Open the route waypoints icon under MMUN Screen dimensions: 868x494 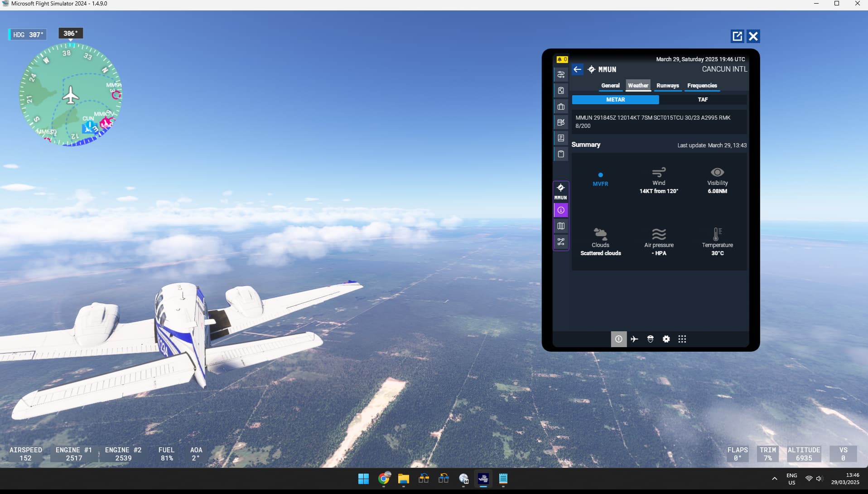(561, 242)
